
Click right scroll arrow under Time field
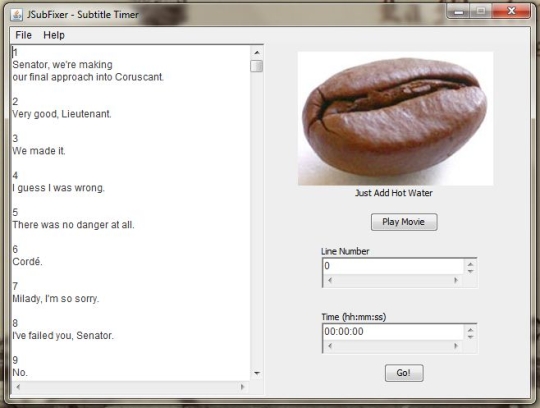[456, 346]
